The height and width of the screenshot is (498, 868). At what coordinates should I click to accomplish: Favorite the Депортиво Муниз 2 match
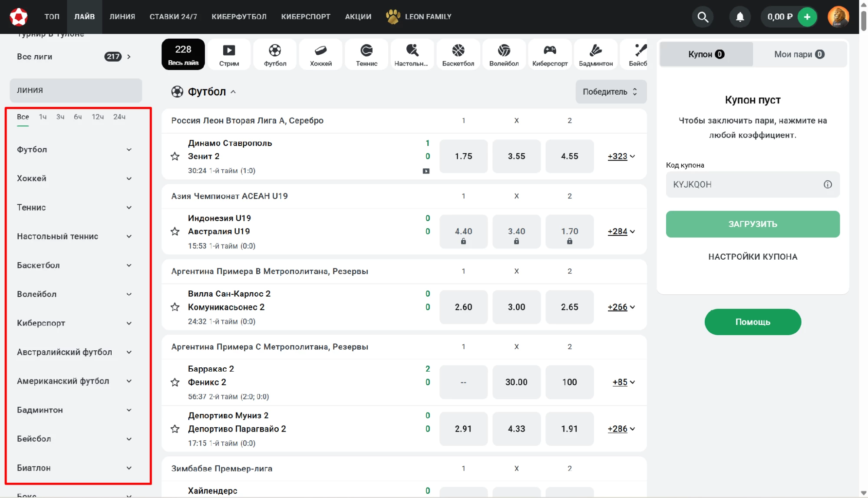(175, 429)
